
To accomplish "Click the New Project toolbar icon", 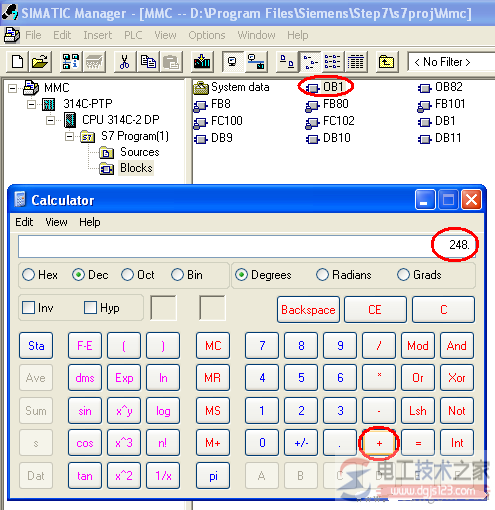I will coord(17,62).
